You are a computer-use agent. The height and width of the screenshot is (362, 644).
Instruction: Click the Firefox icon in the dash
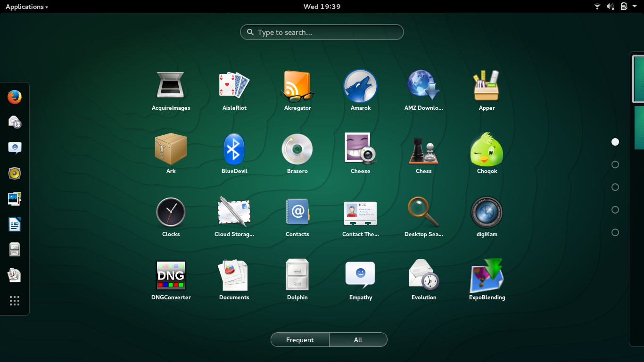[x=15, y=97]
